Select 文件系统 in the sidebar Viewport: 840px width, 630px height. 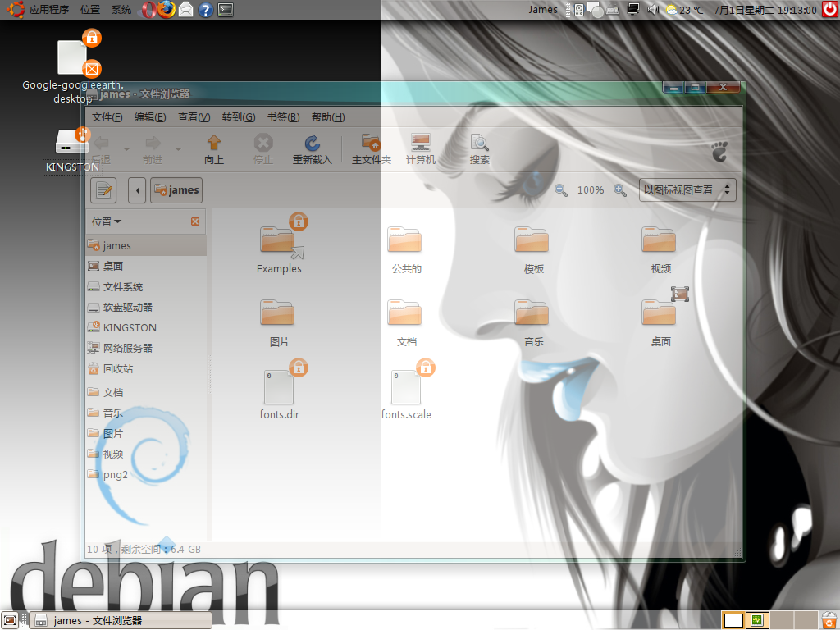(x=146, y=286)
